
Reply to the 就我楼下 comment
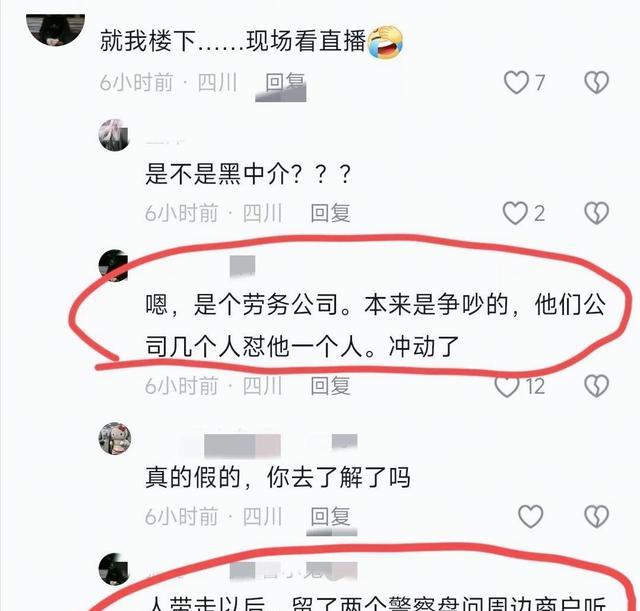pyautogui.click(x=285, y=82)
